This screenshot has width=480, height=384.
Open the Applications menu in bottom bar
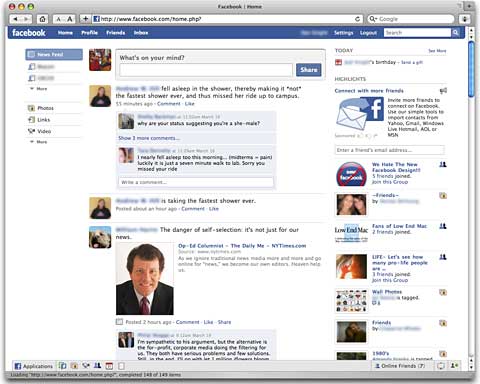tap(34, 366)
